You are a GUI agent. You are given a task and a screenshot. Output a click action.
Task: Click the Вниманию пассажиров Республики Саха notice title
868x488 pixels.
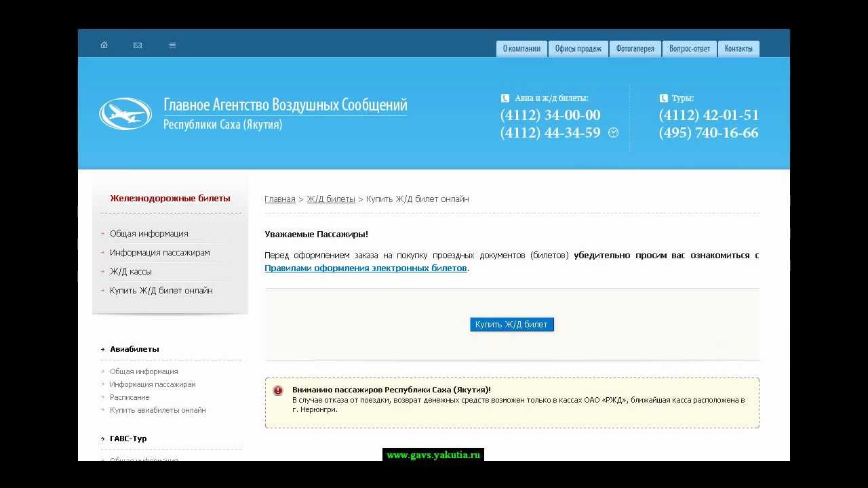point(391,390)
